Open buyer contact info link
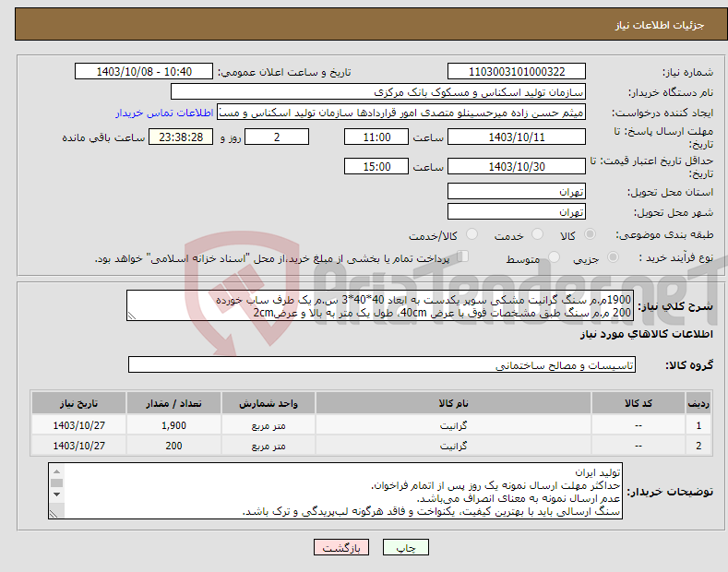 [x=164, y=113]
